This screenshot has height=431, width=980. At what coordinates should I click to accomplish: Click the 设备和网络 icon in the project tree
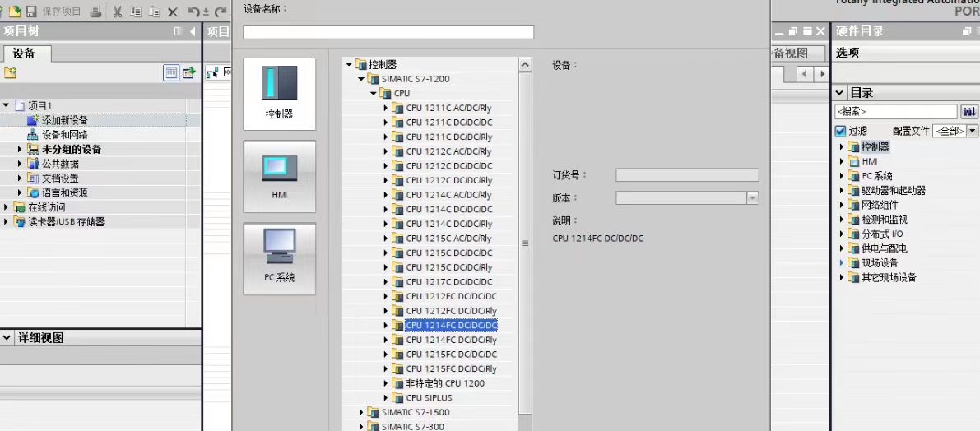(33, 135)
